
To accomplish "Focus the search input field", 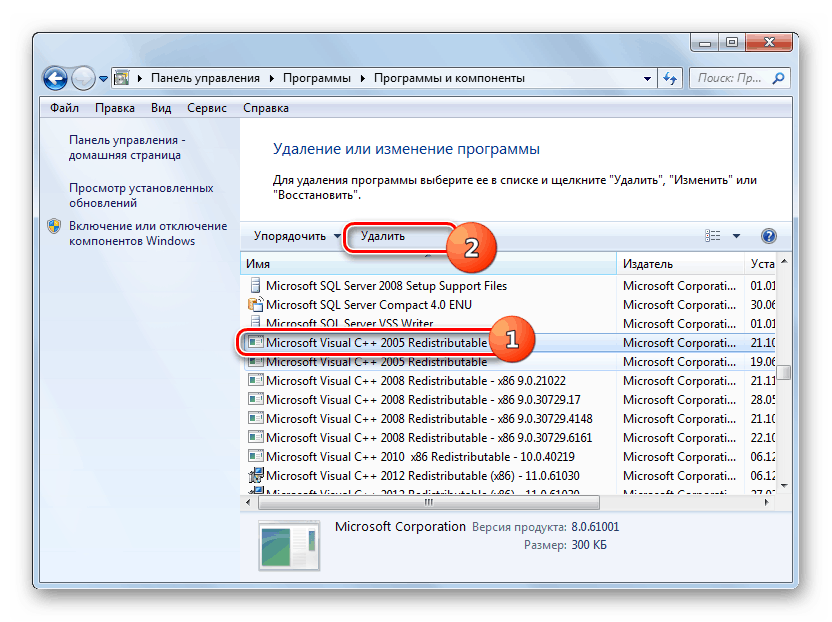I will pyautogui.click(x=739, y=79).
